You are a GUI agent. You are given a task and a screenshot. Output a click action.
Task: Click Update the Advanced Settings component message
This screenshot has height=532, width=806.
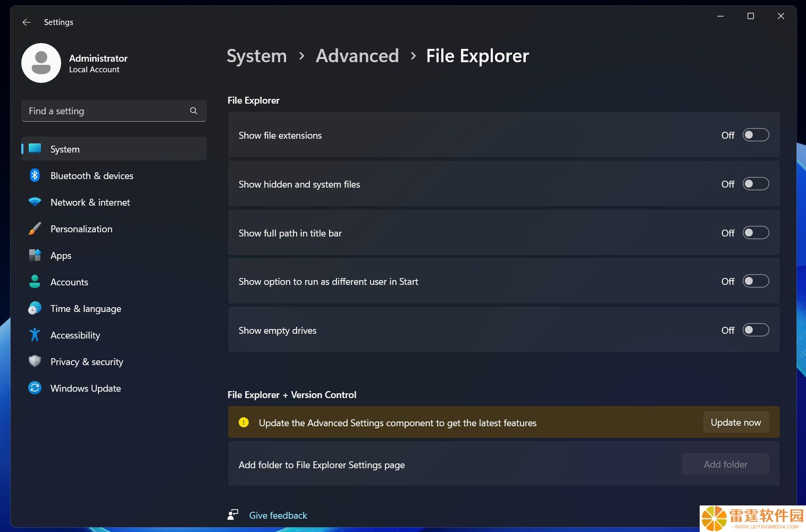tap(398, 423)
